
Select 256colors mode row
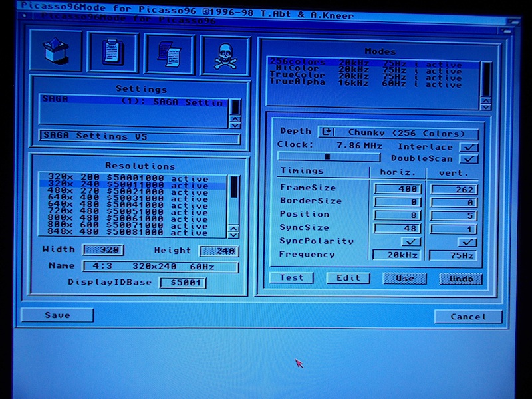[x=374, y=63]
